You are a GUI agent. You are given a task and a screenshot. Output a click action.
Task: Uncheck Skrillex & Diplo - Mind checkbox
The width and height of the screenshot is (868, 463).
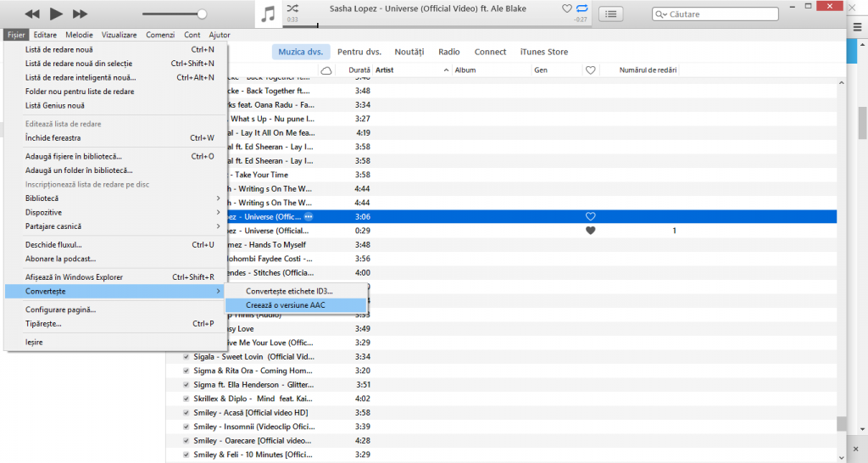(x=186, y=399)
